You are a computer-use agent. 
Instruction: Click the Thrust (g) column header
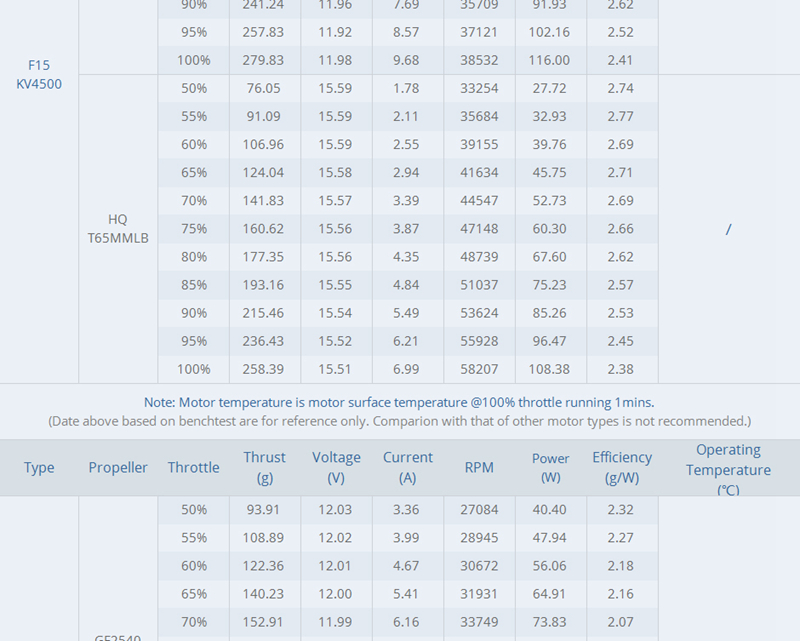coord(264,467)
